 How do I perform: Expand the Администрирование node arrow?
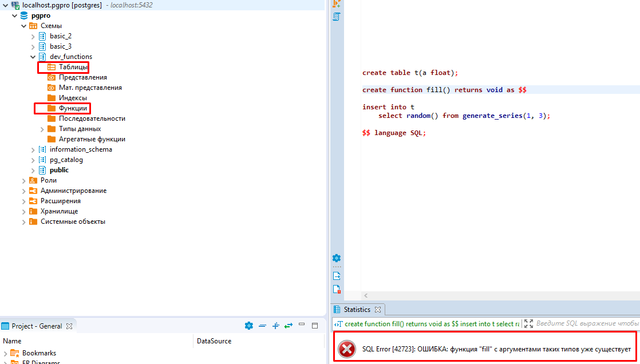(x=23, y=191)
